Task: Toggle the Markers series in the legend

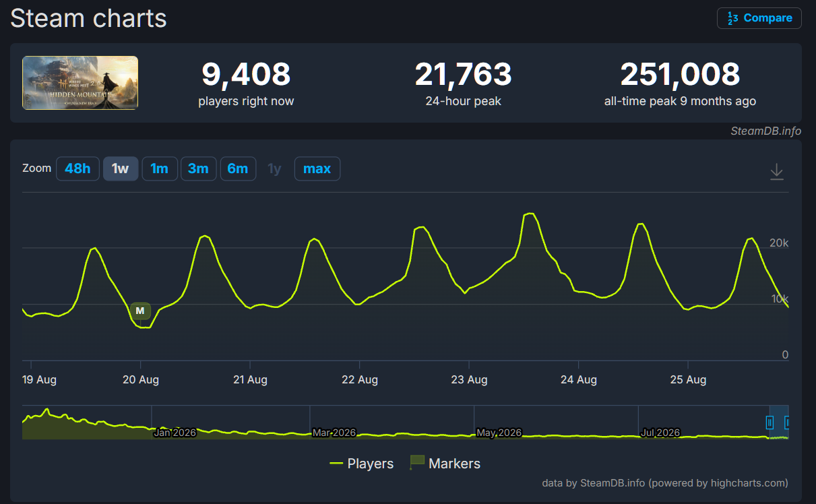Action: 445,464
